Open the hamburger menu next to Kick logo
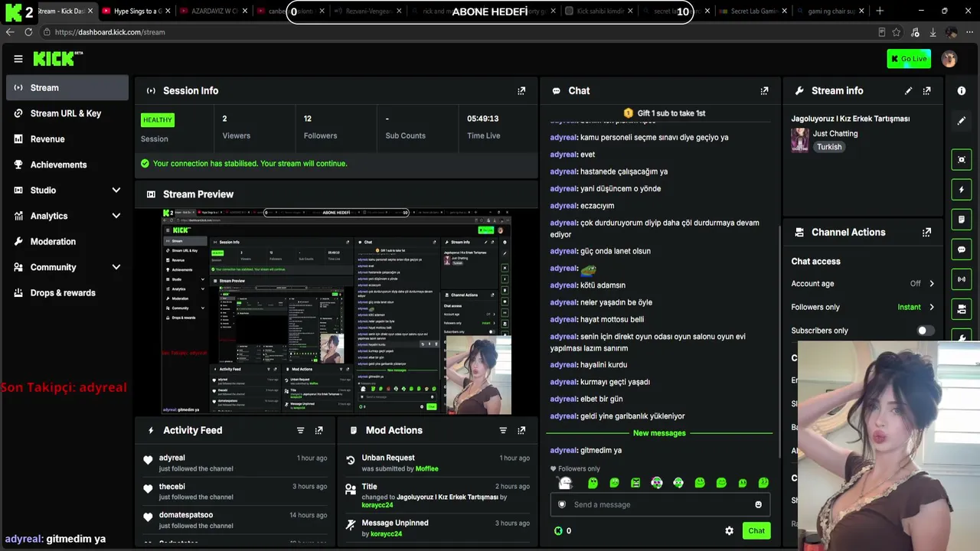The height and width of the screenshot is (551, 980). 18,59
